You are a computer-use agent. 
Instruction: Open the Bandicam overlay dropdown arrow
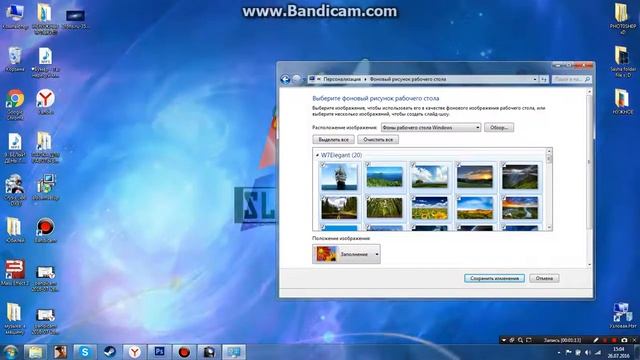[x=504, y=340]
